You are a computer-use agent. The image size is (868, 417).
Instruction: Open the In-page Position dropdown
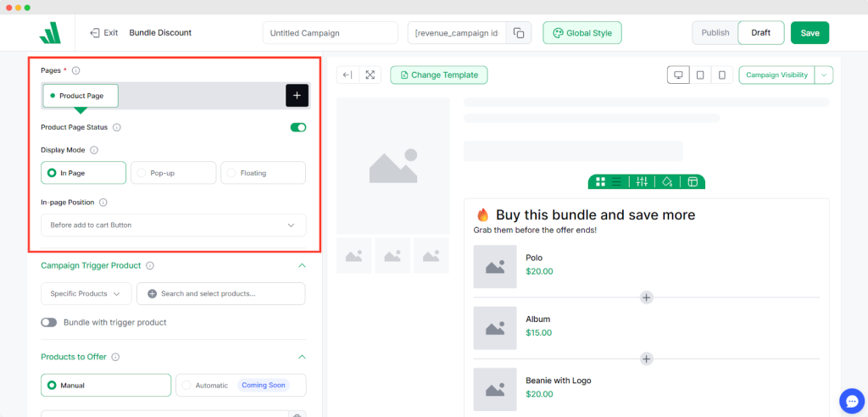pyautogui.click(x=173, y=225)
